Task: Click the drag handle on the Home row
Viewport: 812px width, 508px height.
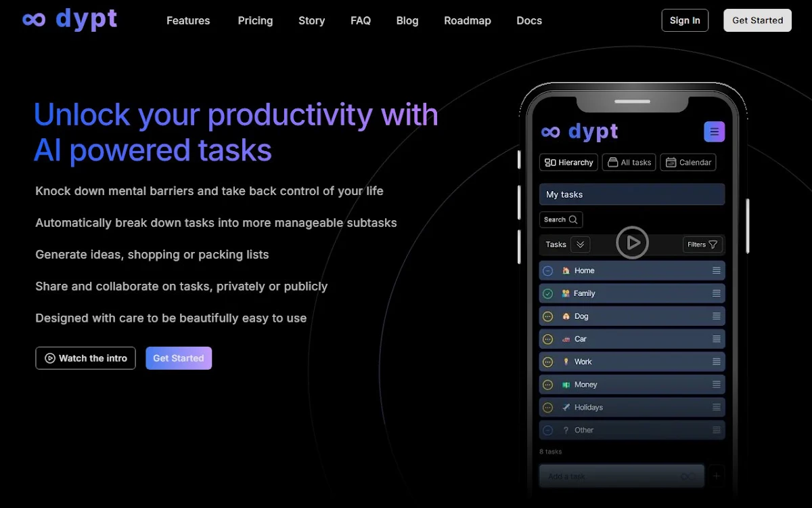Action: (717, 270)
